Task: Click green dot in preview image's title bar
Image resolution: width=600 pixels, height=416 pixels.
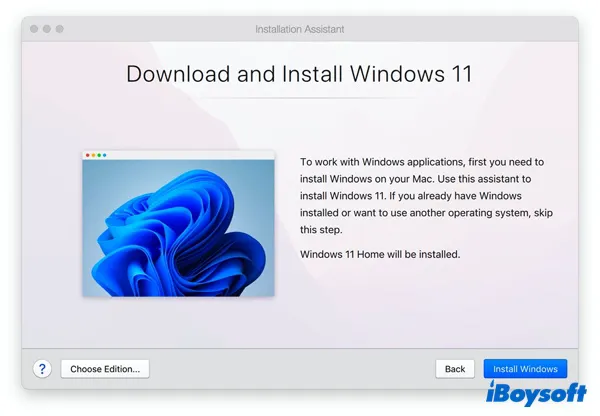Action: point(99,155)
